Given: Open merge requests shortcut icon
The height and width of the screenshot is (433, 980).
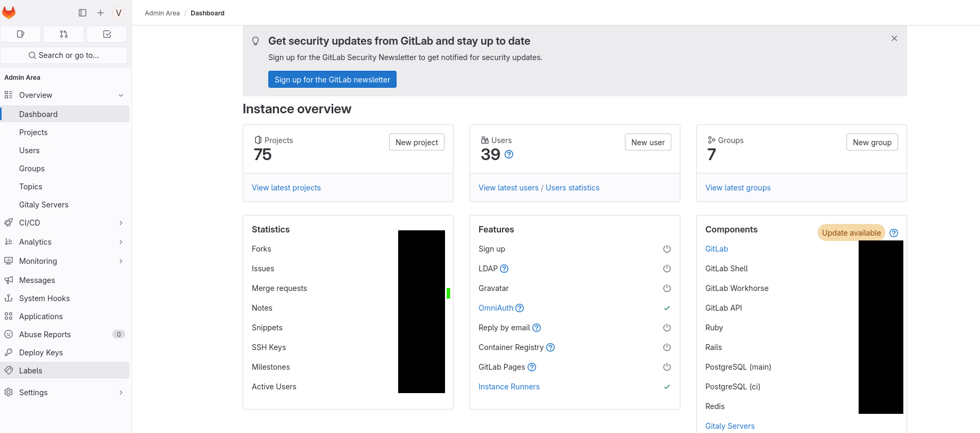Looking at the screenshot, I should [x=64, y=34].
